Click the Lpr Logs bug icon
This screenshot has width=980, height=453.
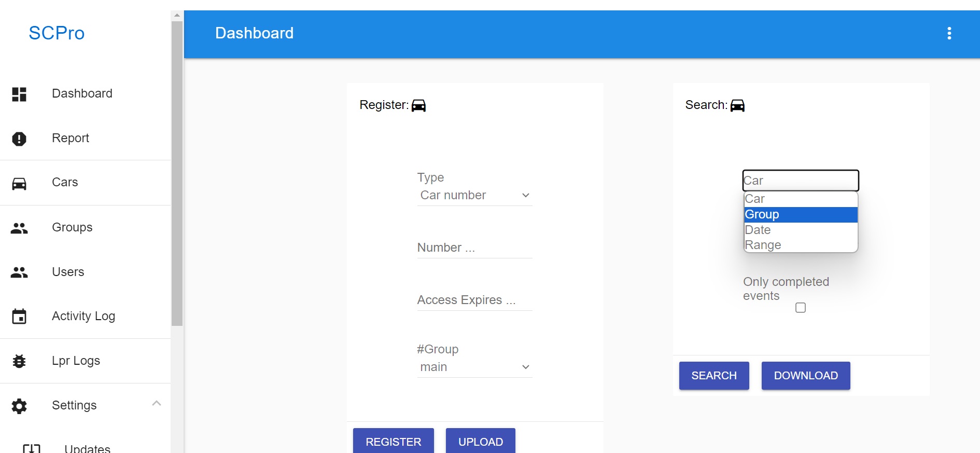point(19,361)
